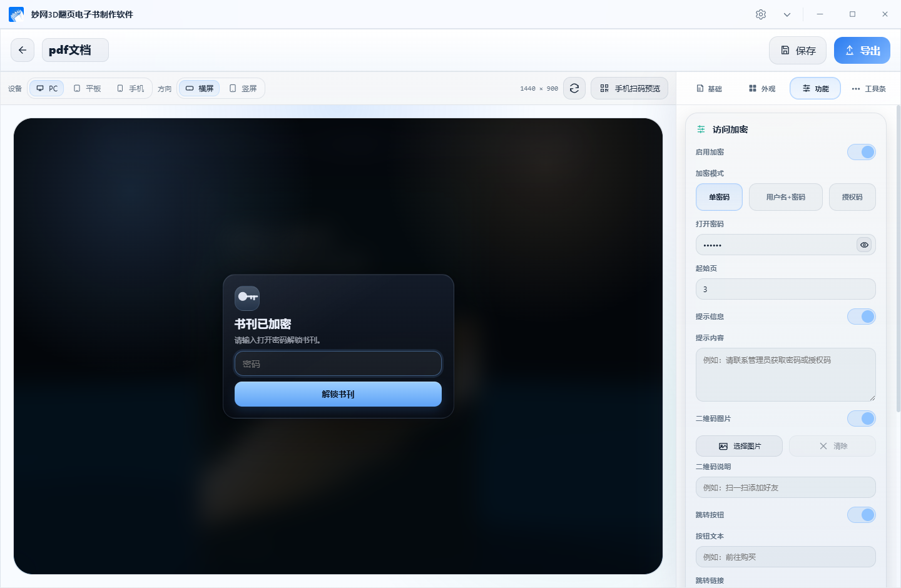Open the settings gear in title bar
The image size is (901, 588).
761,14
